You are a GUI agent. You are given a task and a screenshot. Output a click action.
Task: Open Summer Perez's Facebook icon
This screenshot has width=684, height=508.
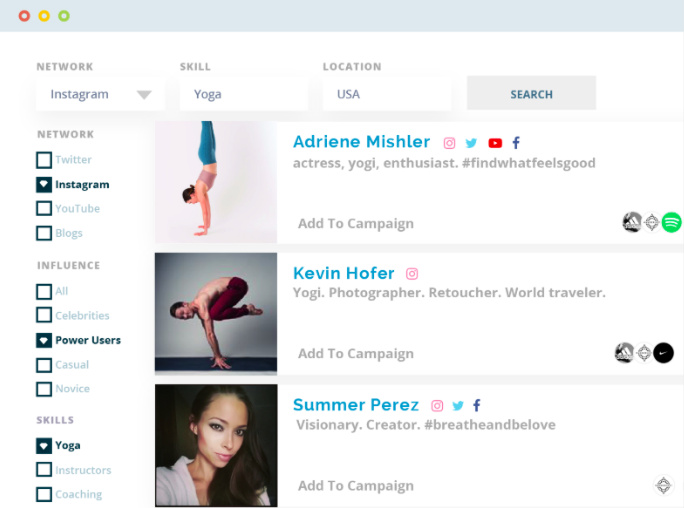pyautogui.click(x=477, y=406)
